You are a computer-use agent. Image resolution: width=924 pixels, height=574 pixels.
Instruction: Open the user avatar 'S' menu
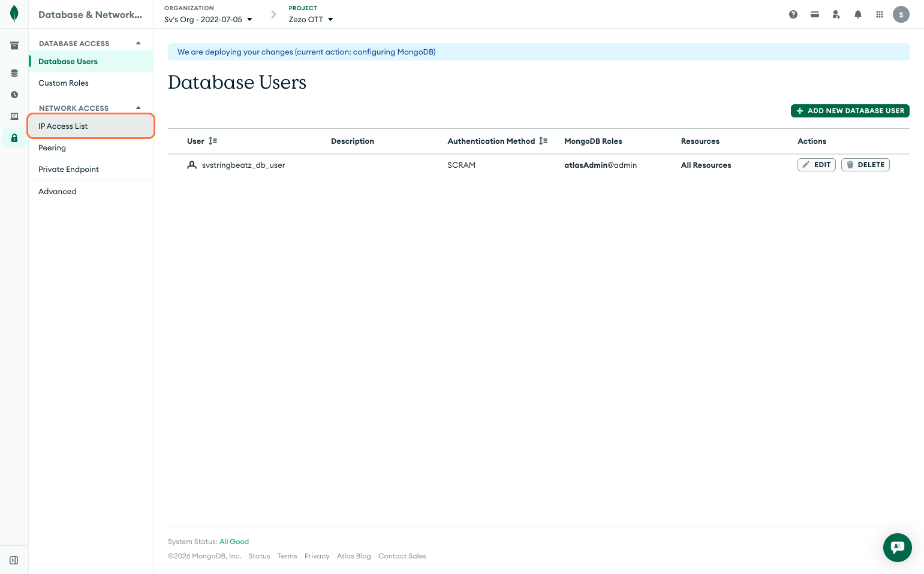(901, 14)
